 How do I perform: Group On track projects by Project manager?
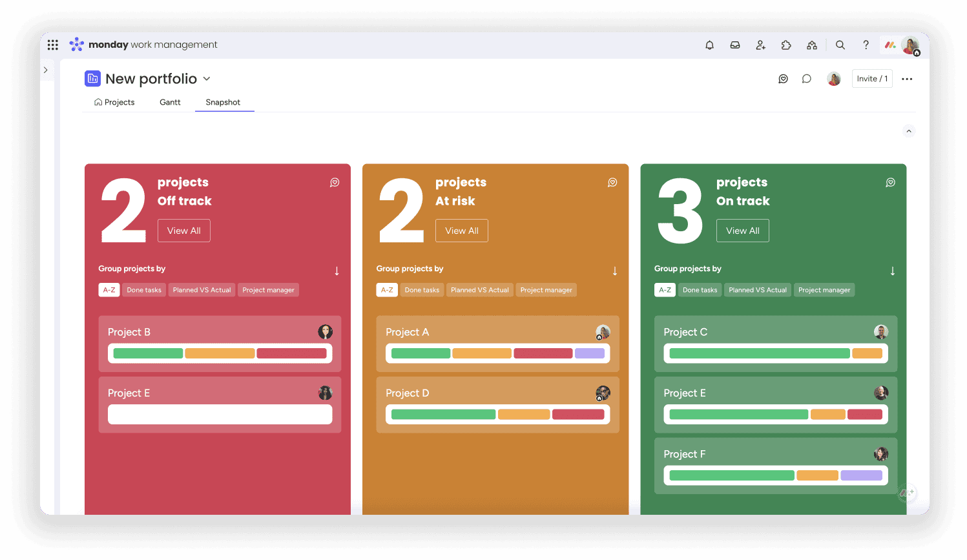click(x=824, y=290)
